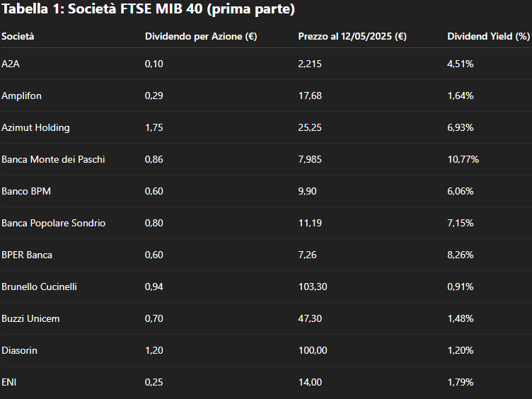
Task: Click Banca Monte dei Paschi name
Action: coord(53,159)
